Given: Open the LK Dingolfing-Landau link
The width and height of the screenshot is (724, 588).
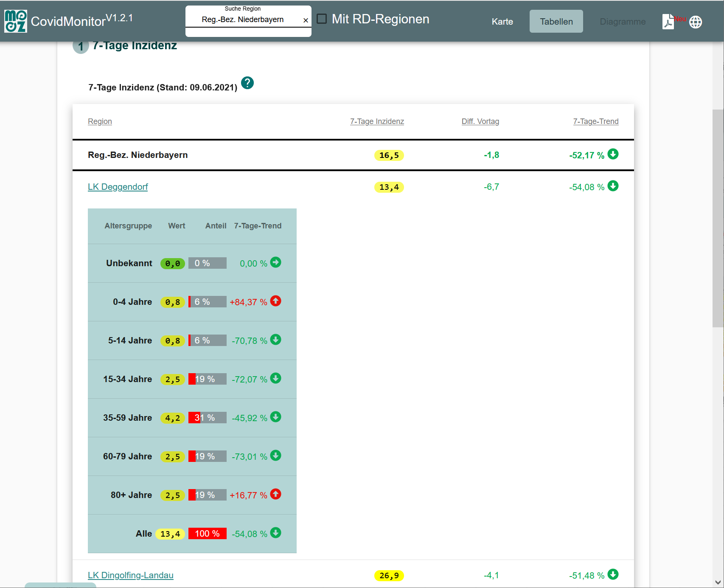Looking at the screenshot, I should (131, 575).
